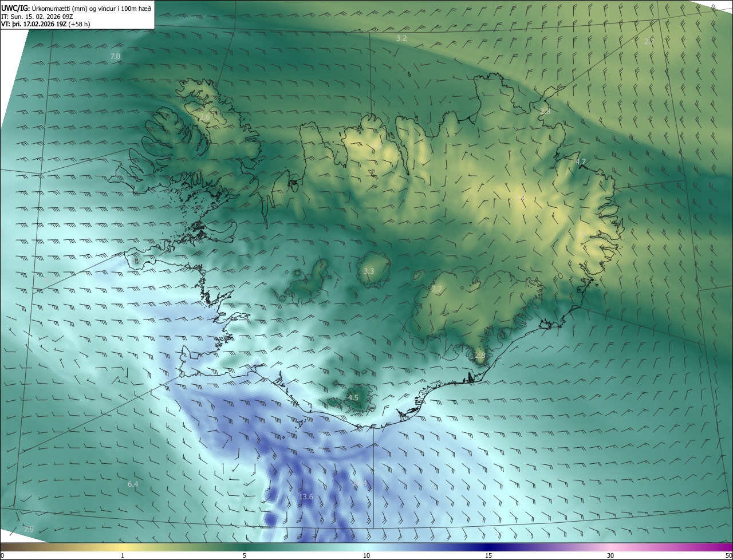
Task: Click the 10.4 precipitation value label
Action: [360, 484]
